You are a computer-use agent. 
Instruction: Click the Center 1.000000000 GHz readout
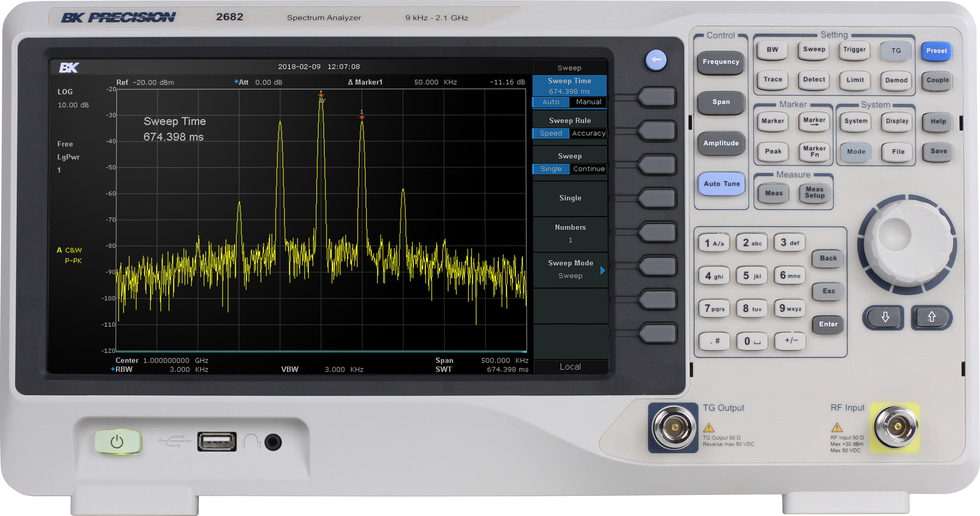pos(162,361)
